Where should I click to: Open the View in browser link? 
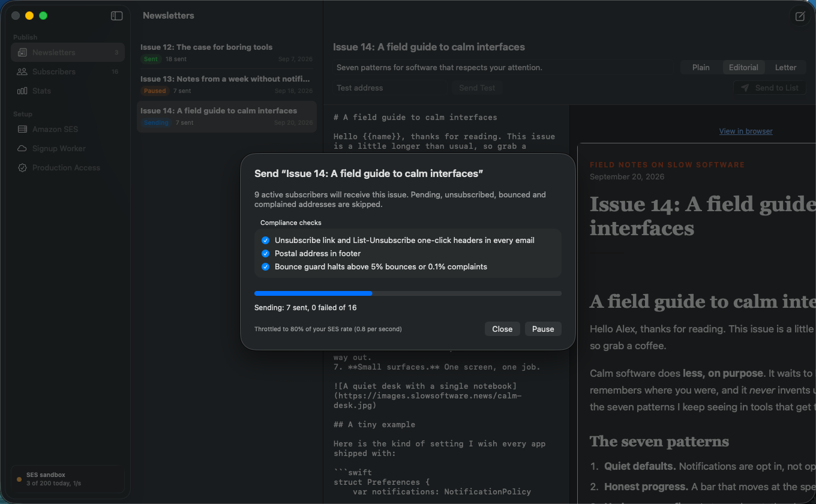(746, 131)
